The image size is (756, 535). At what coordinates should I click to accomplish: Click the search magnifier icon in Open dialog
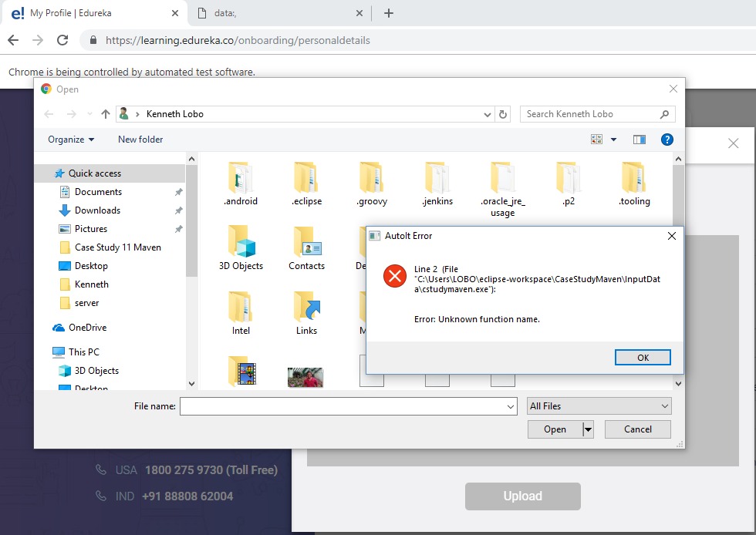tap(664, 114)
